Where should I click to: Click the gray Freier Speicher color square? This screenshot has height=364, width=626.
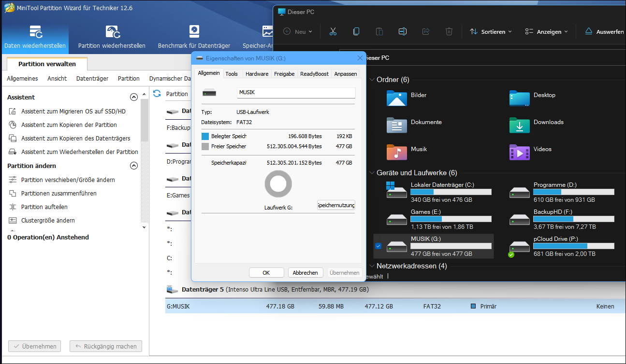point(205,146)
